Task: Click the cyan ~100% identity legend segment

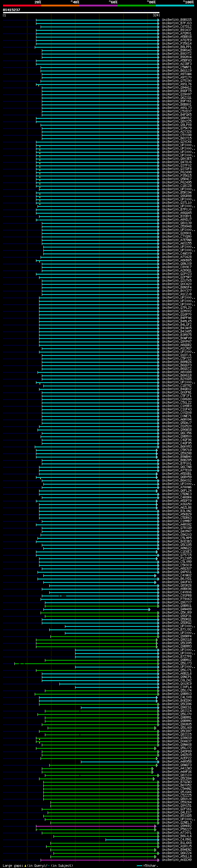Action: click(175, 6)
